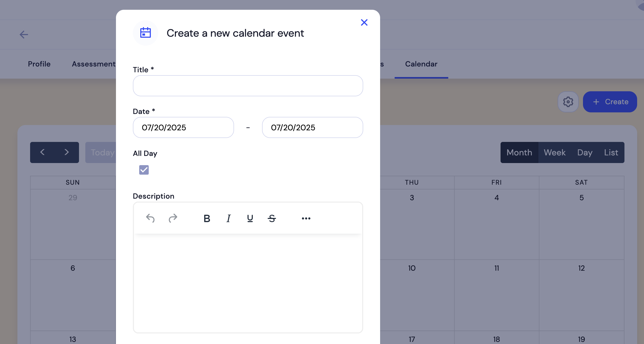
Task: Uncheck the All Day checkbox
Action: click(144, 170)
